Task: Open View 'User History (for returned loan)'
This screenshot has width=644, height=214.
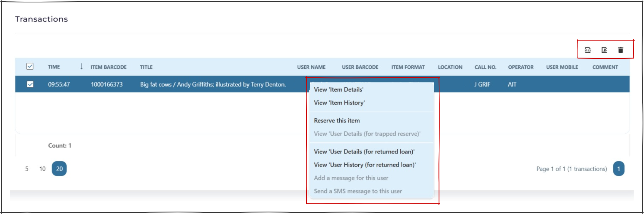Action: 365,165
